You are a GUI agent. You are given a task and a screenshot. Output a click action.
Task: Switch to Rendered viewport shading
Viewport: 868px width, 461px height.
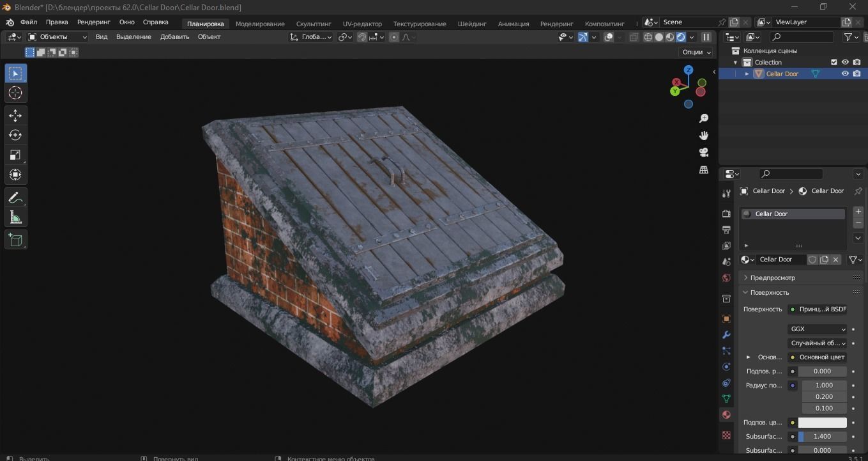(681, 37)
